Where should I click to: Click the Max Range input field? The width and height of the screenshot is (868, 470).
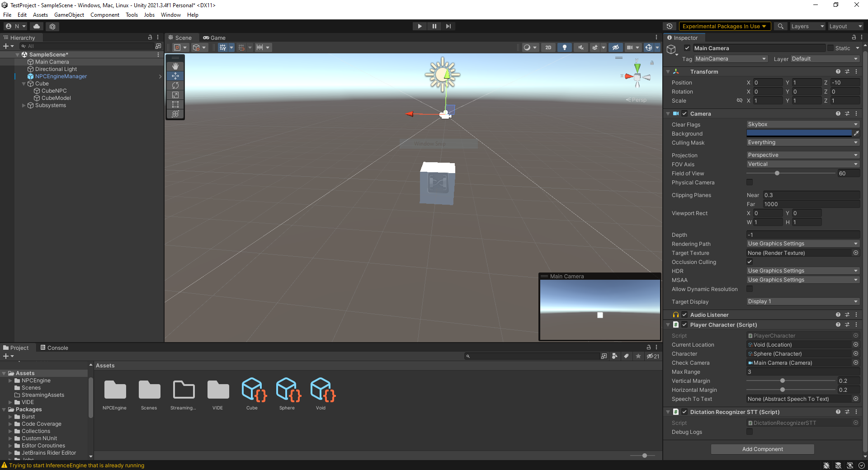(x=803, y=372)
